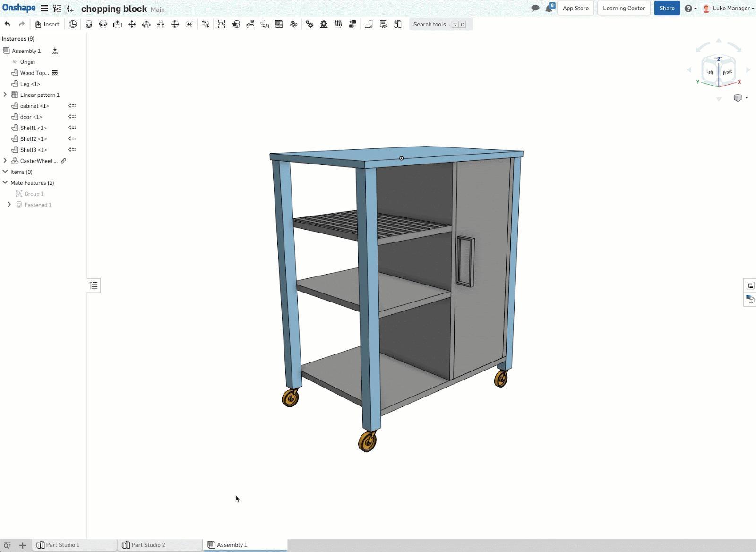Open the documents hamburger menu
756x552 pixels.
(x=44, y=8)
